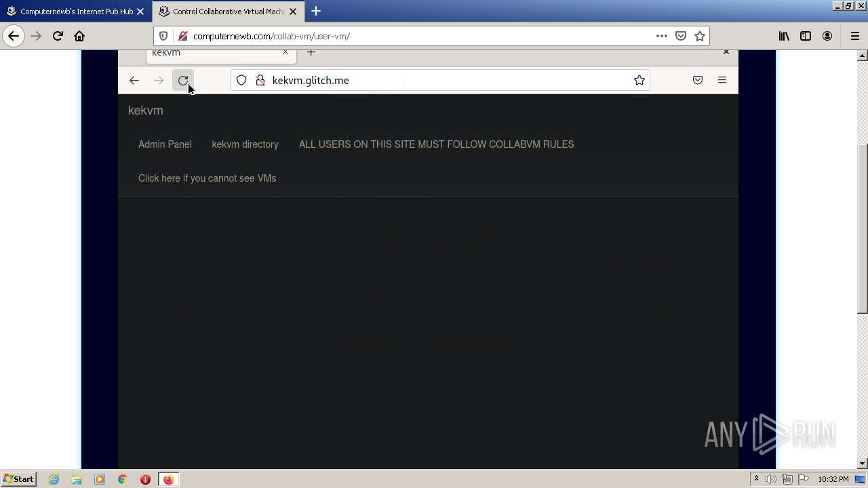Show the sidebars in outer Firefox
This screenshot has width=868, height=488.
[x=806, y=36]
